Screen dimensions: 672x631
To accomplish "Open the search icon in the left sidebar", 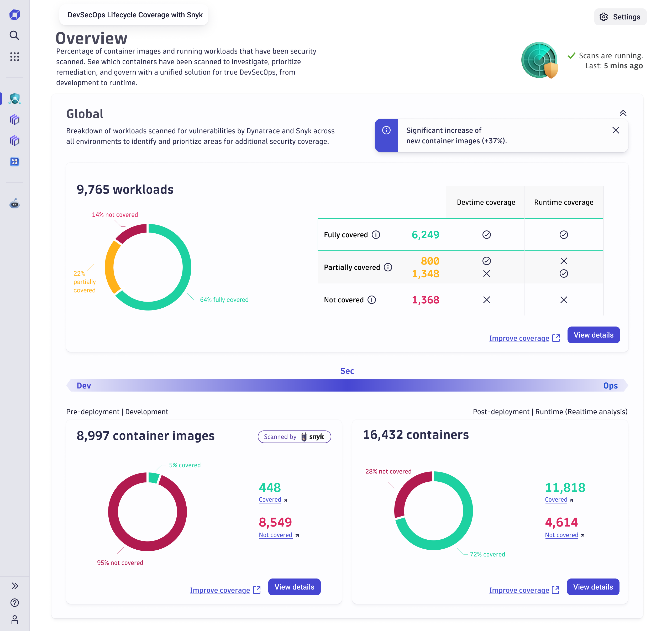I will pyautogui.click(x=14, y=35).
